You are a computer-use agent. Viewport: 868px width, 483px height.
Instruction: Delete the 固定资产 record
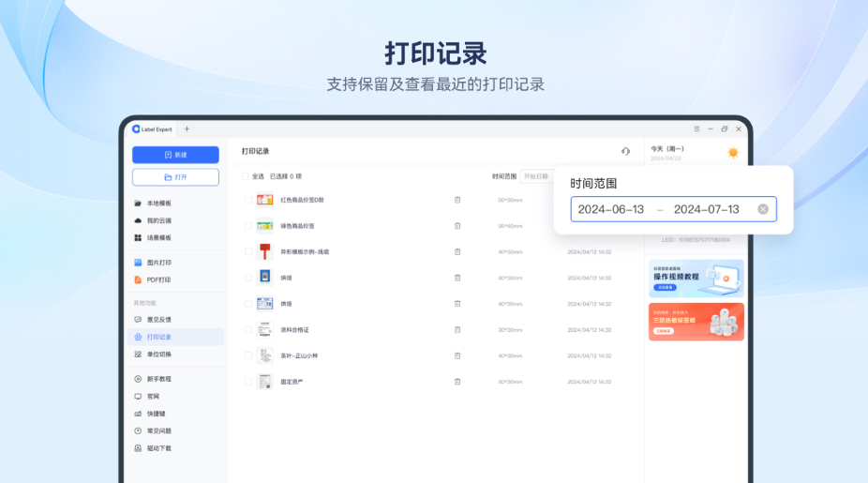[457, 382]
